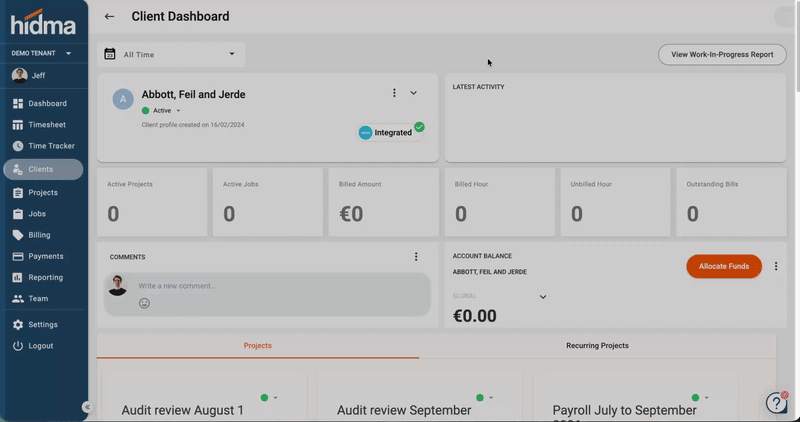Open the Audit review September project
Image resolution: width=800 pixels, height=422 pixels.
tap(404, 410)
